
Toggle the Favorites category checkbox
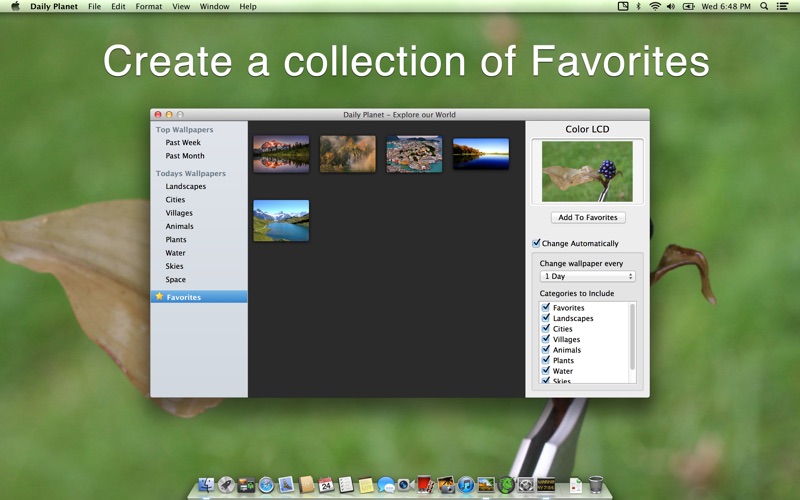[x=546, y=307]
